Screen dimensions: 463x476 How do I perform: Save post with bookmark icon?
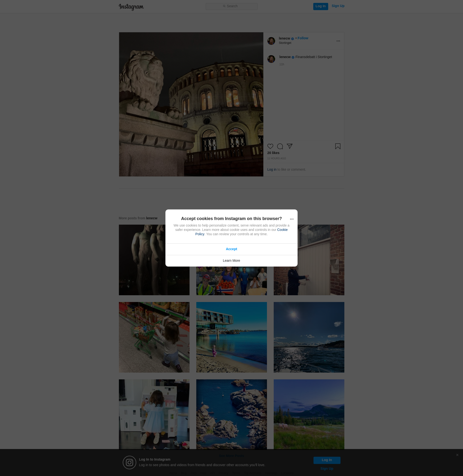tap(338, 146)
